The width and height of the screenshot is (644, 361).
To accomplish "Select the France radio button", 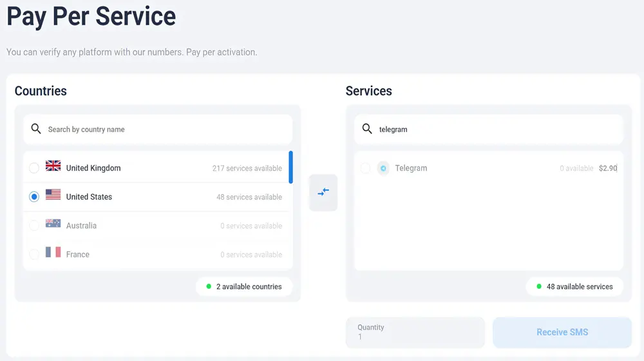I will pyautogui.click(x=34, y=254).
